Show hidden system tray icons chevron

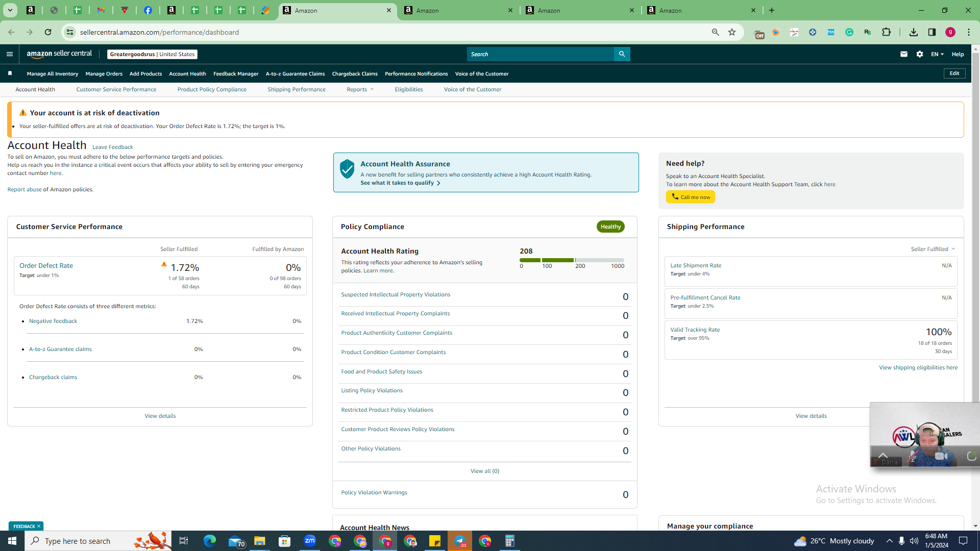point(889,541)
